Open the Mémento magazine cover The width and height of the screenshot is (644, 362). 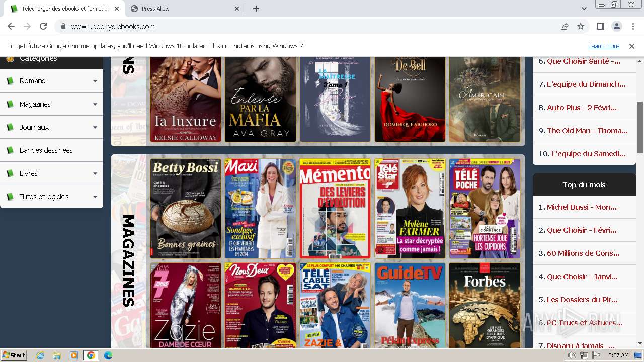(x=335, y=209)
